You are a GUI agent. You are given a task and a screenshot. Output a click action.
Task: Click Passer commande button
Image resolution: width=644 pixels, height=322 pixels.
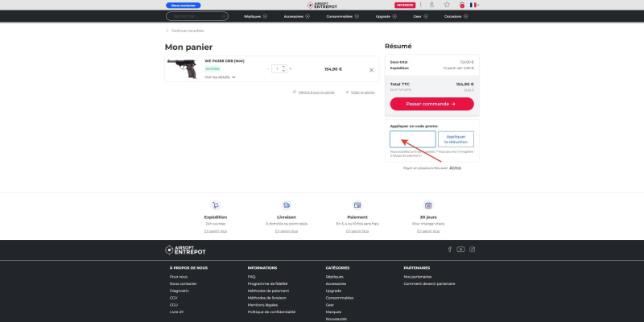(431, 104)
